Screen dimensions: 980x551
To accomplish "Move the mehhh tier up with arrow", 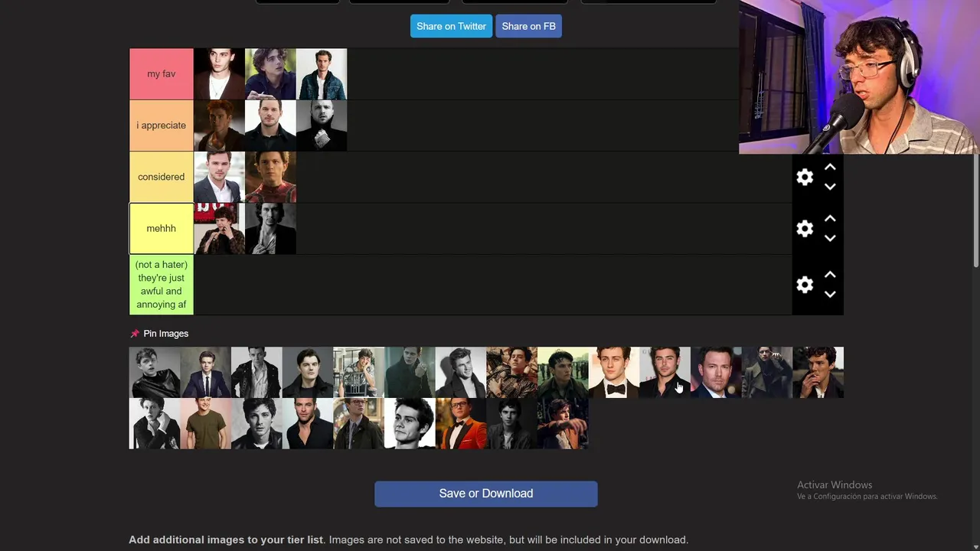I will click(x=830, y=218).
